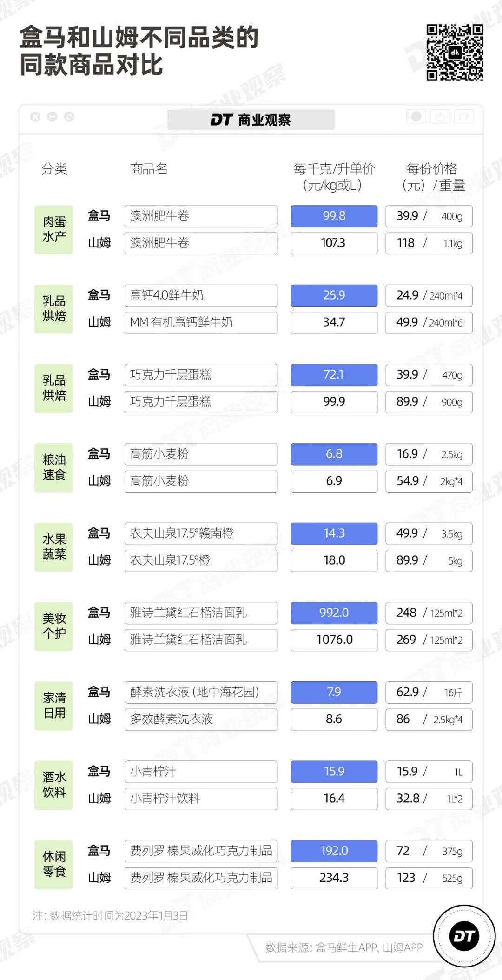Click the 118 / 1.1kg price cell
502x980 pixels.
(429, 243)
